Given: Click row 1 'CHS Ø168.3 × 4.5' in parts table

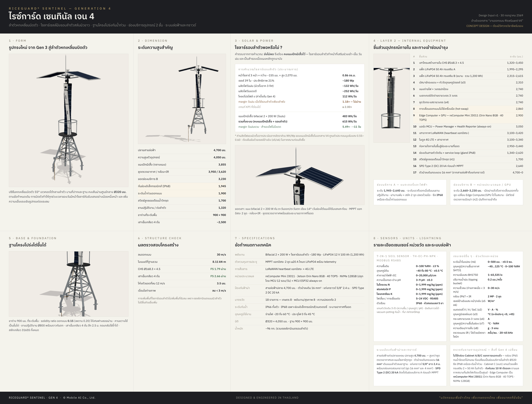Looking at the screenshot, I should 468,63.
